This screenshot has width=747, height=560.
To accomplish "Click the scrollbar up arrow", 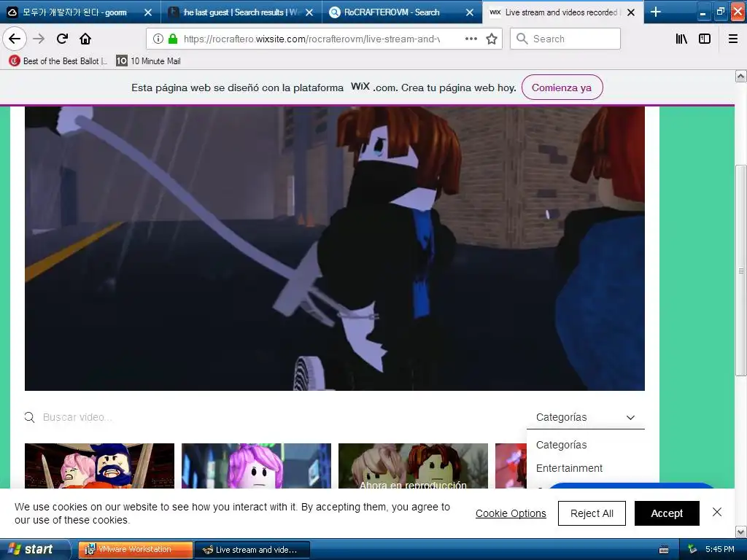I will (x=741, y=76).
